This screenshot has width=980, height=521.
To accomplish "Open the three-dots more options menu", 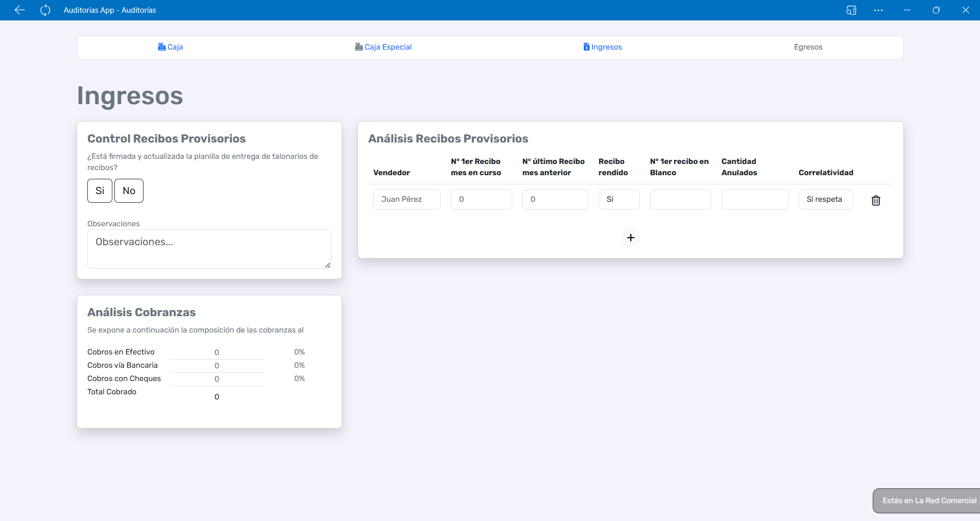I will tap(878, 10).
